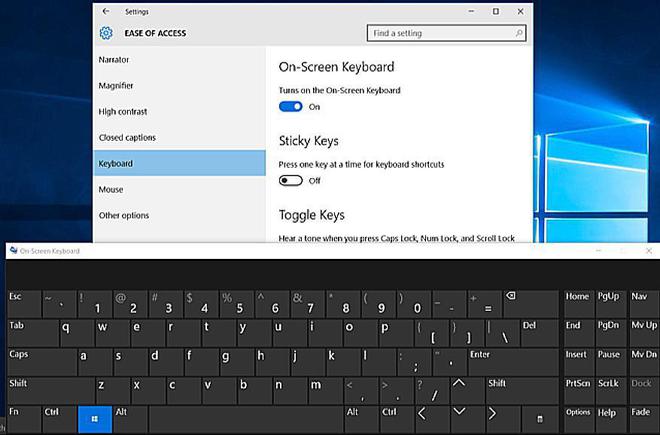Tap the Insert key
The height and width of the screenshot is (435, 660).
pos(579,361)
